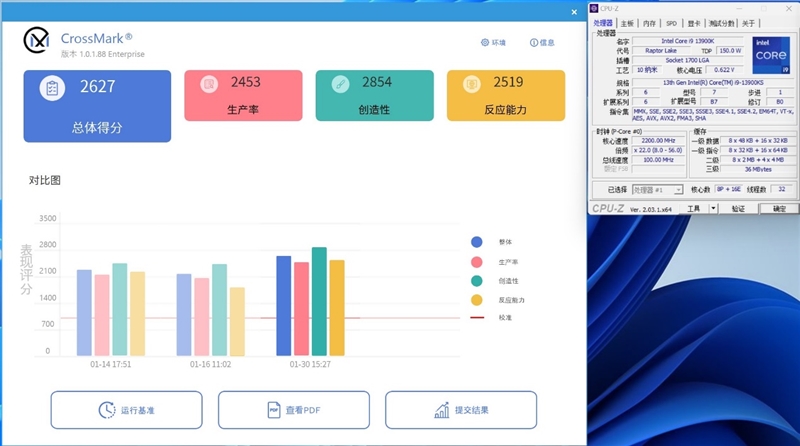Click the 0.622 V core voltage value
The image size is (800, 446).
pyautogui.click(x=724, y=70)
